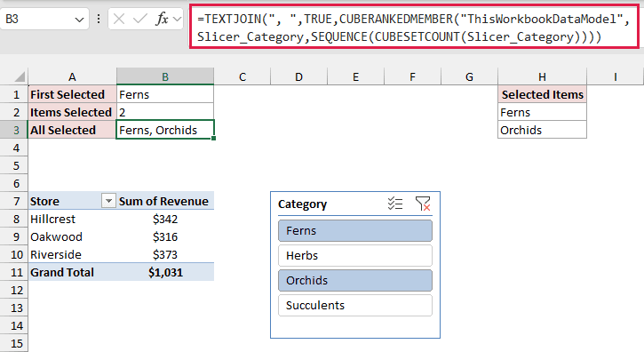This screenshot has width=644, height=352.
Task: Click cell H3 containing Orchids
Action: coord(542,130)
